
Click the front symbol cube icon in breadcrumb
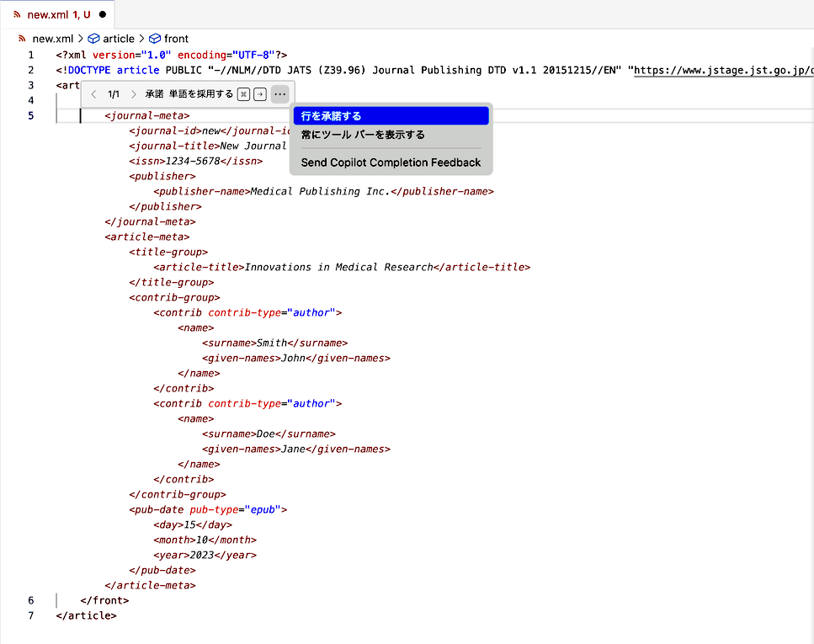click(x=154, y=38)
